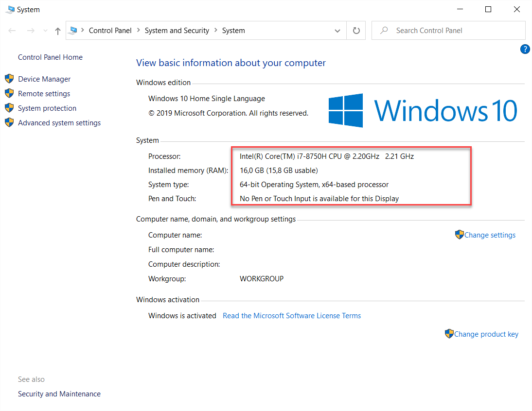Open System protection link
532x411 pixels.
(x=47, y=108)
